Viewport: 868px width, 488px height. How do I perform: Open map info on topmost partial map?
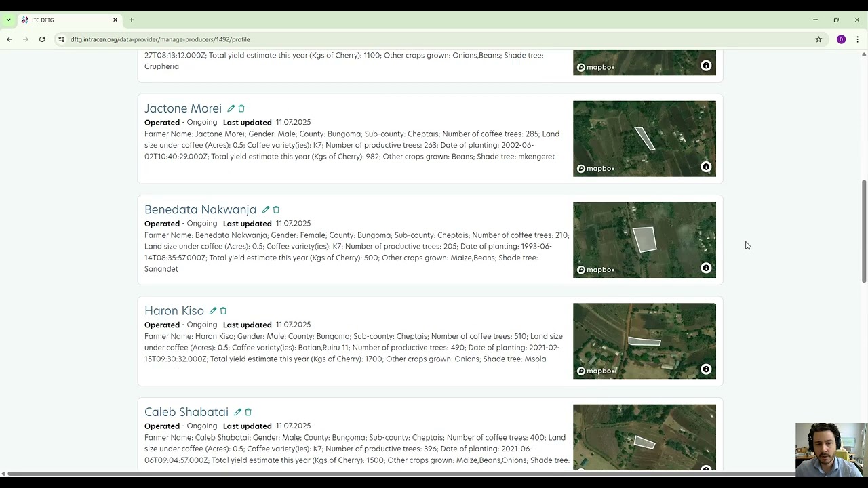click(706, 66)
